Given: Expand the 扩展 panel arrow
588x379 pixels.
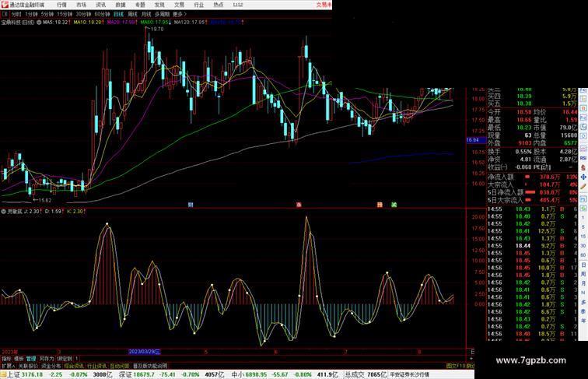Looking at the screenshot, I should coord(9,366).
